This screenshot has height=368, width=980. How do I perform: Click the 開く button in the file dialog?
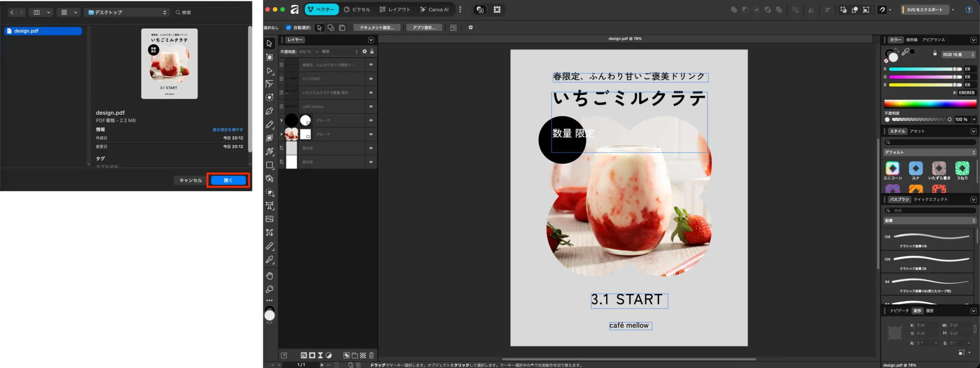pyautogui.click(x=228, y=180)
